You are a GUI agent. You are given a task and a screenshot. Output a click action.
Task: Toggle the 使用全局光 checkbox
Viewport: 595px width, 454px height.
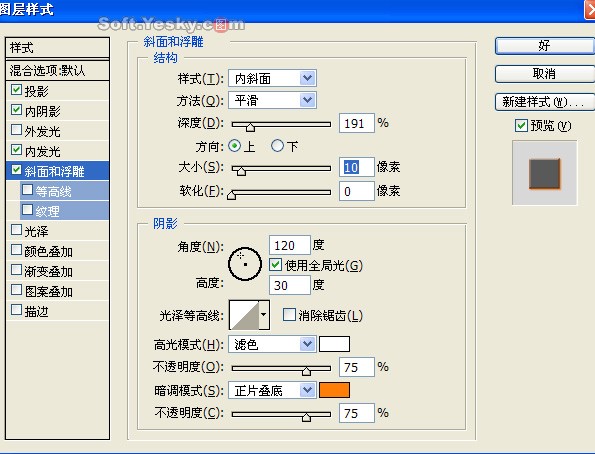(x=275, y=265)
